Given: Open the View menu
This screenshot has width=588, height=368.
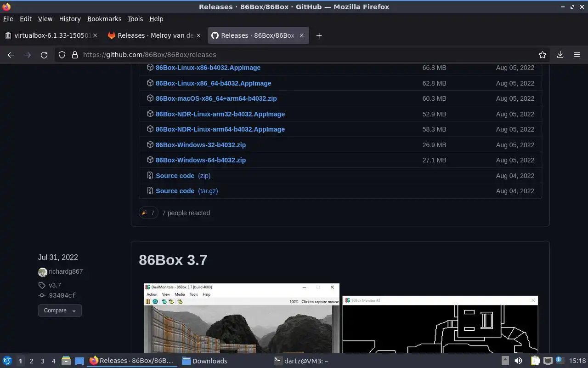Looking at the screenshot, I should [x=45, y=19].
